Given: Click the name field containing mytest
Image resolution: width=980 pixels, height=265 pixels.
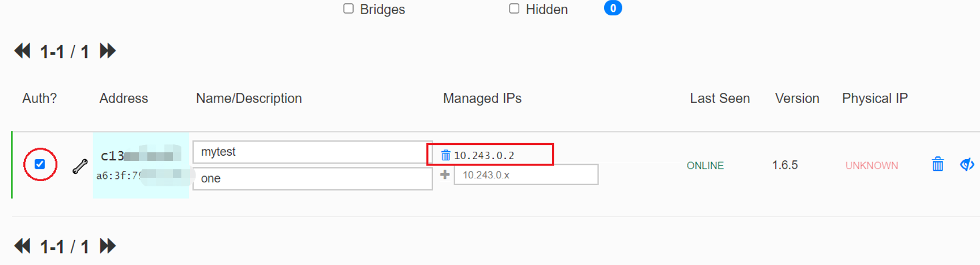Looking at the screenshot, I should point(312,152).
